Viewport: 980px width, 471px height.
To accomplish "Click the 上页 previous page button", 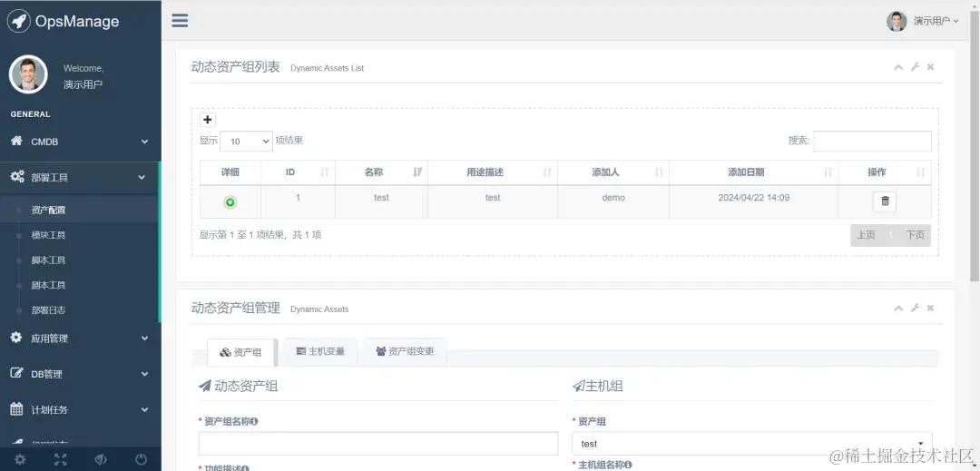I will 866,235.
